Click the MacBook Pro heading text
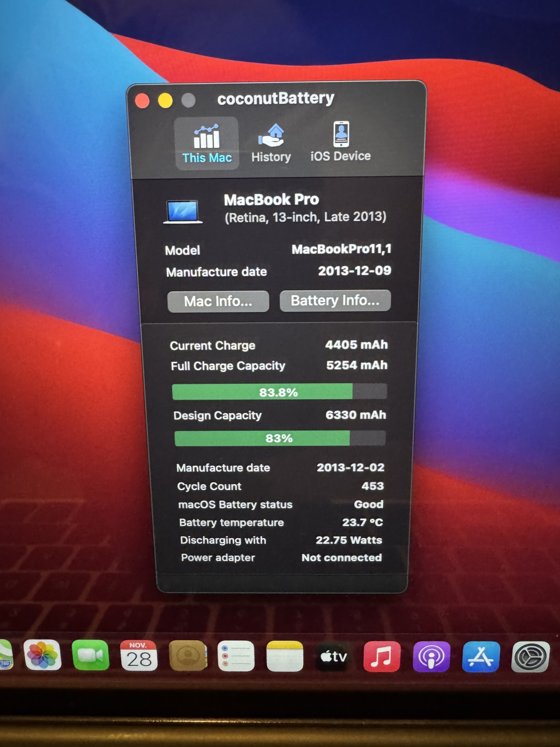This screenshot has height=747, width=560. 272,200
